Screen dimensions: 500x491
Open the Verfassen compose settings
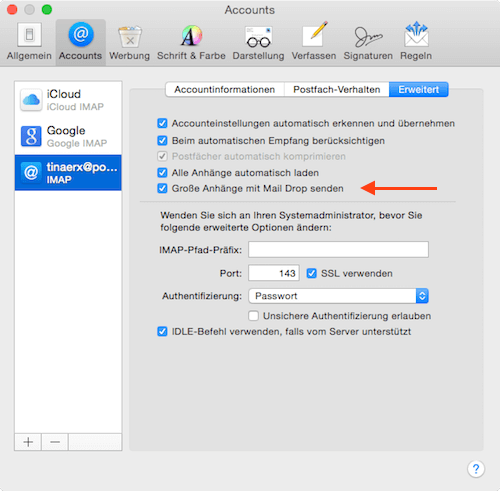pos(314,42)
